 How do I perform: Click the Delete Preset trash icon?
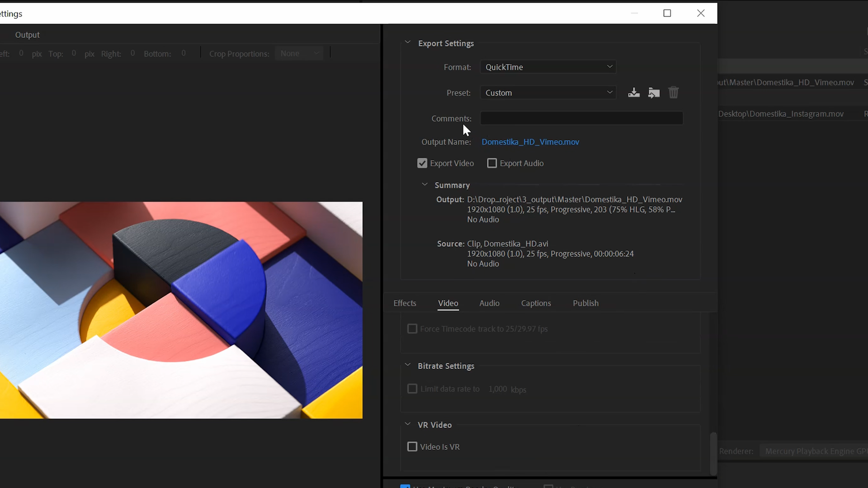point(674,93)
